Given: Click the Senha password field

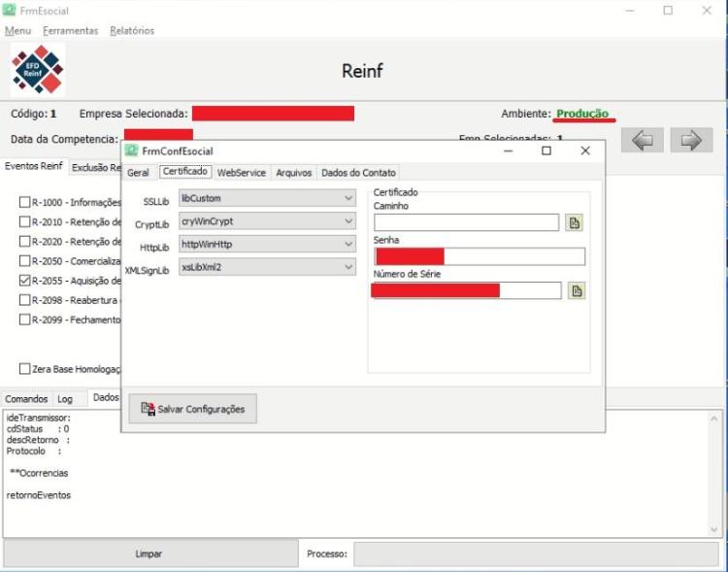Looking at the screenshot, I should 480,256.
